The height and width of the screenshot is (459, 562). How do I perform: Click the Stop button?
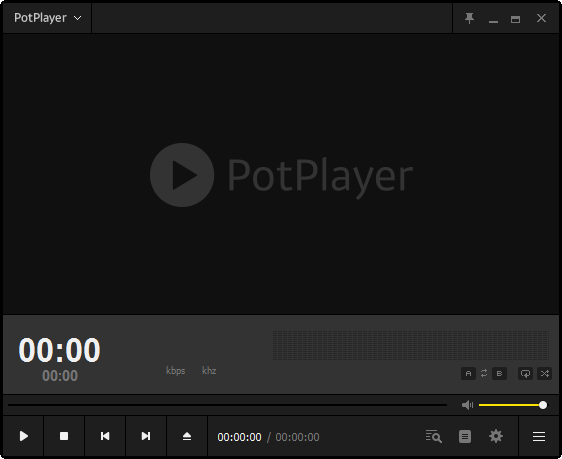(64, 436)
